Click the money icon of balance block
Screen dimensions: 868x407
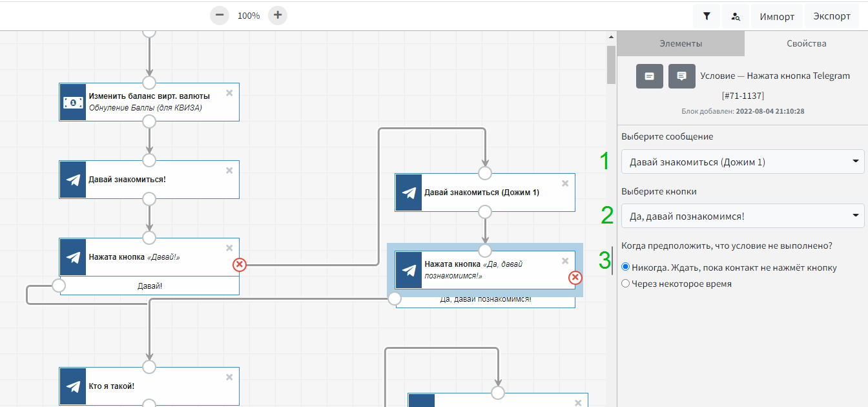[73, 102]
